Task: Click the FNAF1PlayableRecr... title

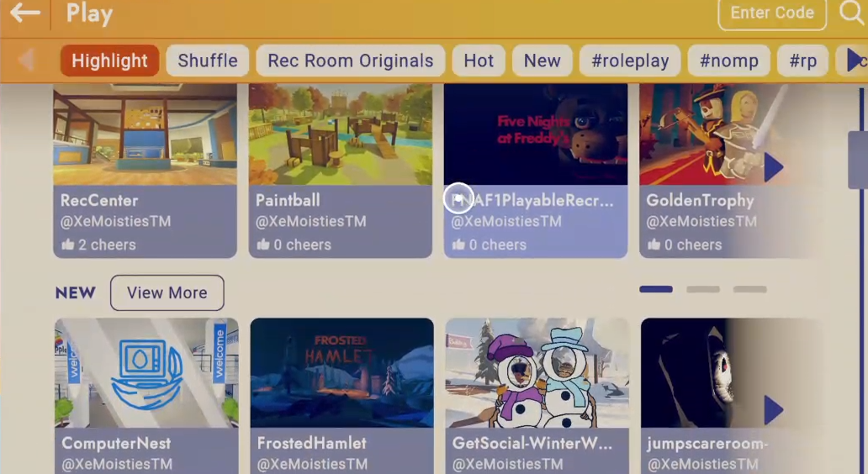Action: [532, 200]
